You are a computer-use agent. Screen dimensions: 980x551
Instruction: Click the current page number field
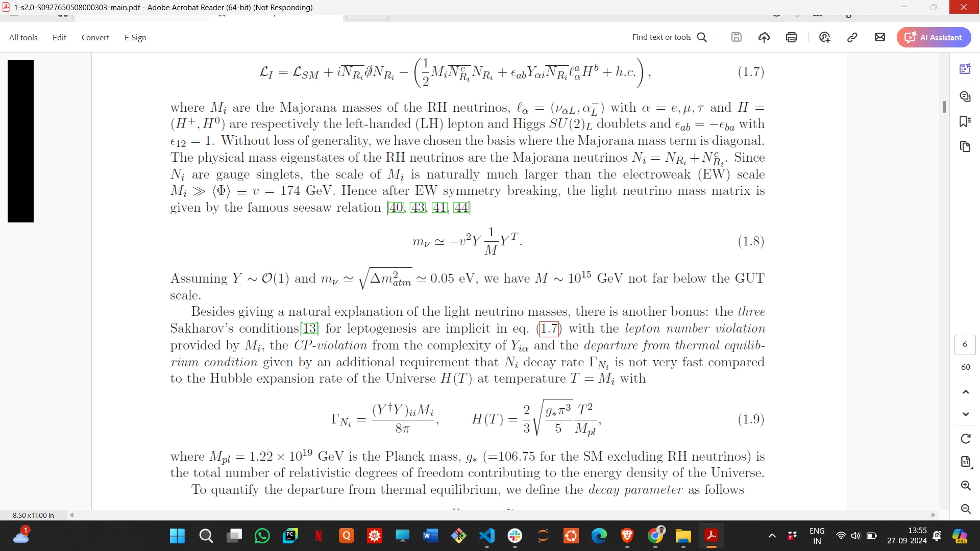[965, 344]
